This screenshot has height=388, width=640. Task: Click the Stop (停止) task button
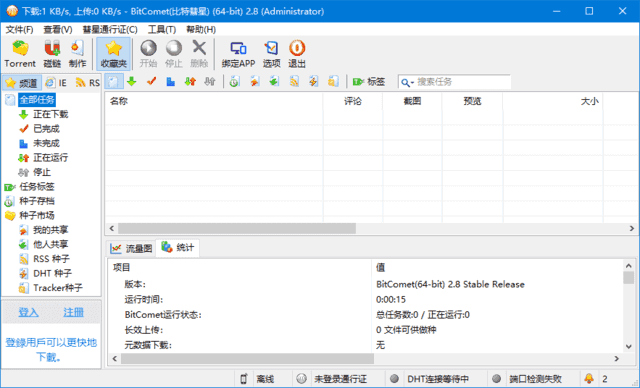[173, 53]
